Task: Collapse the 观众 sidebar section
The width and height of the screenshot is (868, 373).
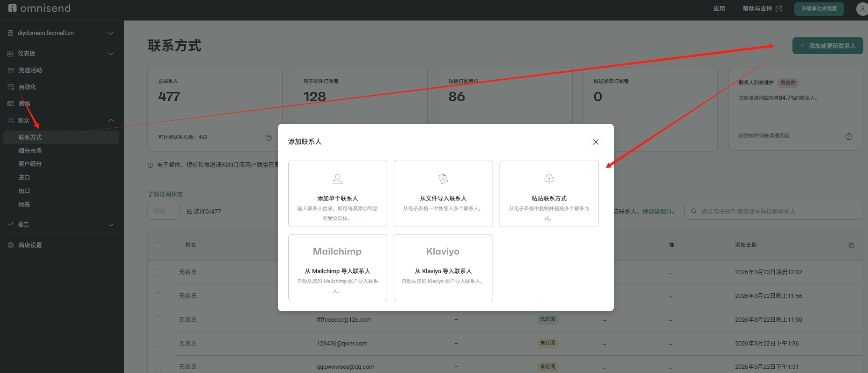Action: [x=111, y=120]
